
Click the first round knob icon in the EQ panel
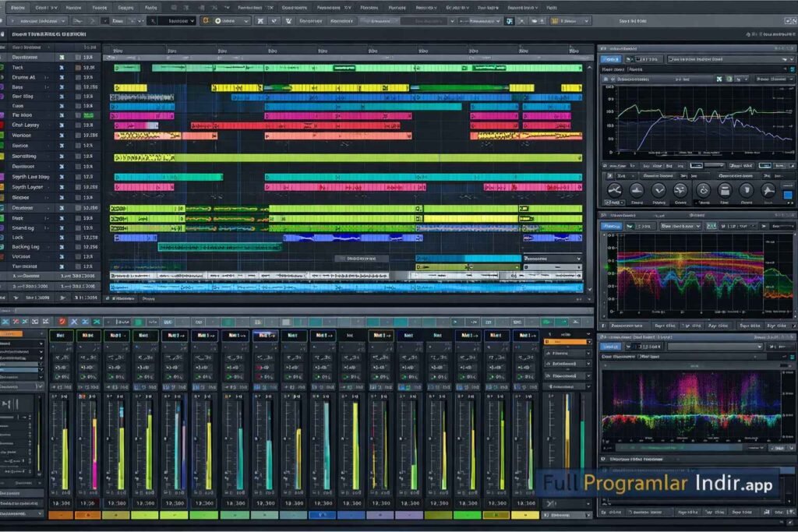(614, 190)
